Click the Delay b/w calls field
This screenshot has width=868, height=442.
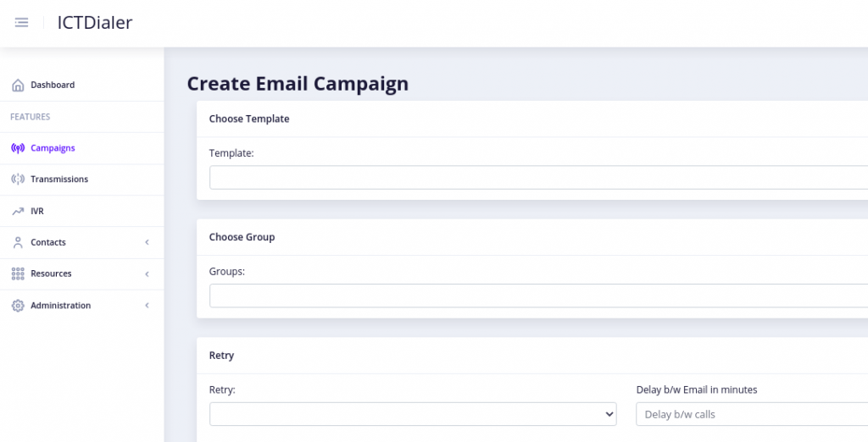click(x=752, y=414)
